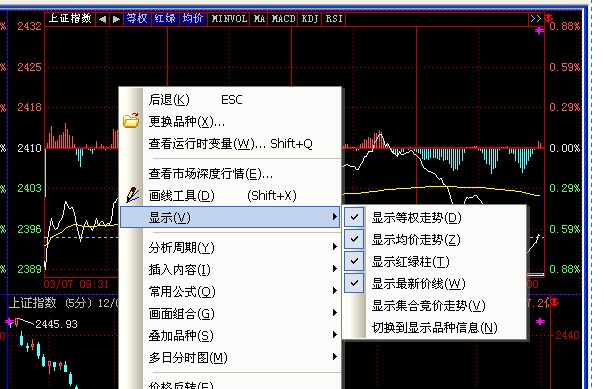This screenshot has width=604, height=389.
Task: Switch to the MACD indicator
Action: pos(283,18)
